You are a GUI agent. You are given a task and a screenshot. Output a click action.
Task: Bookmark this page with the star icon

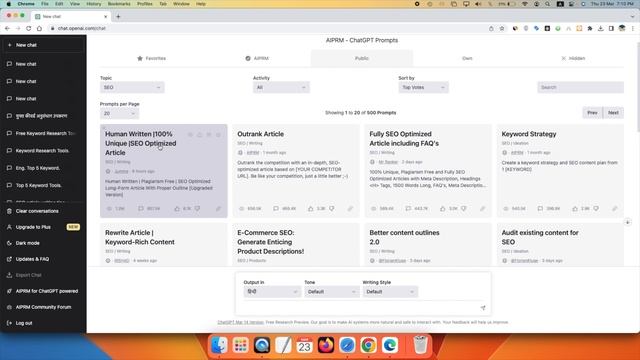pyautogui.click(x=502, y=28)
